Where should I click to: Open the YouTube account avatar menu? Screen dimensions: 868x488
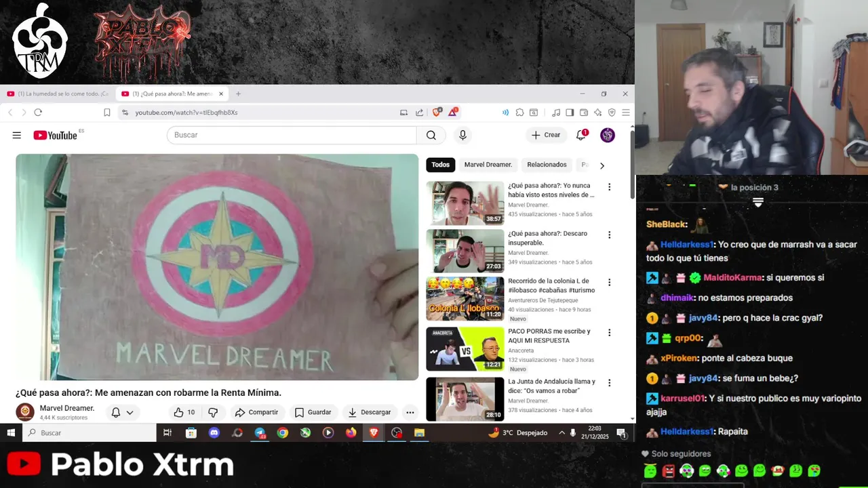608,135
